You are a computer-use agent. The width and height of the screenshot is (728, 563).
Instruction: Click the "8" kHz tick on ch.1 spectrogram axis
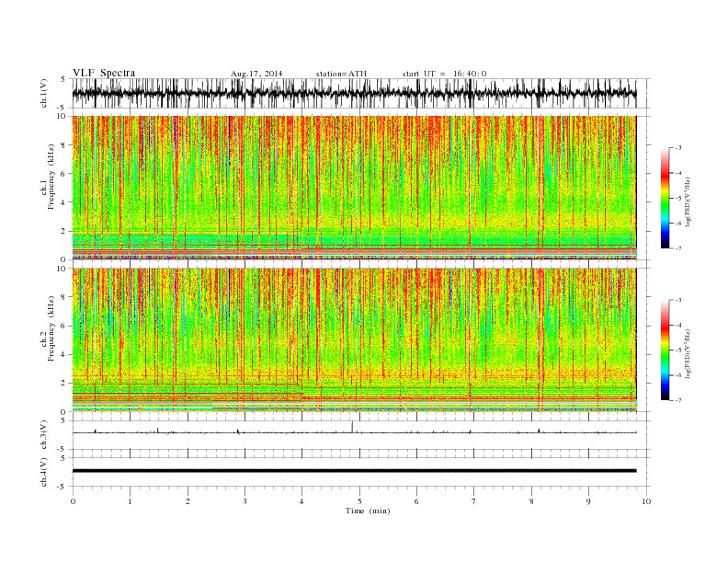63,145
